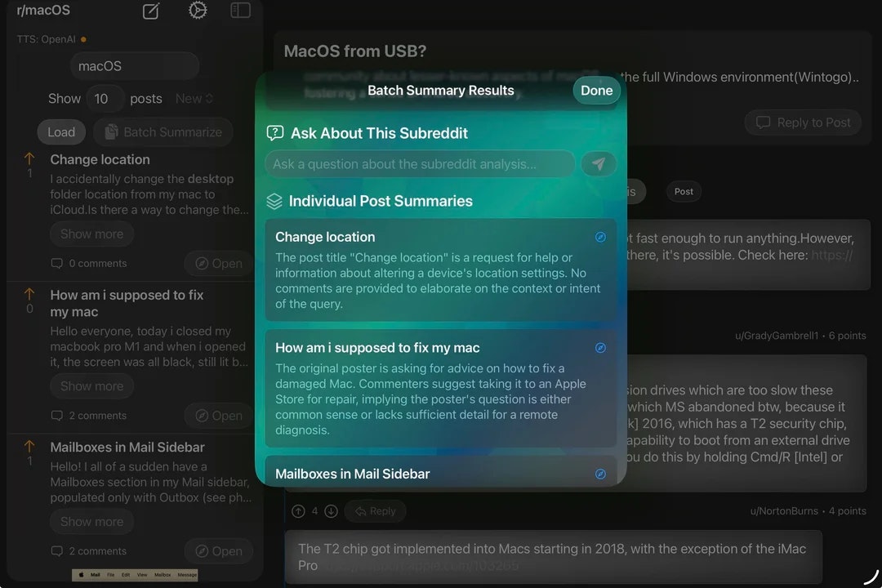The width and height of the screenshot is (882, 588).
Task: Click the u/NortonBurns username
Action: coord(783,511)
